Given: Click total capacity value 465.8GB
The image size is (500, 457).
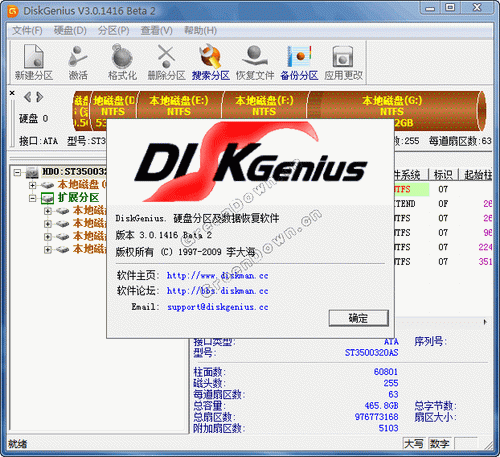Looking at the screenshot, I should tap(381, 406).
